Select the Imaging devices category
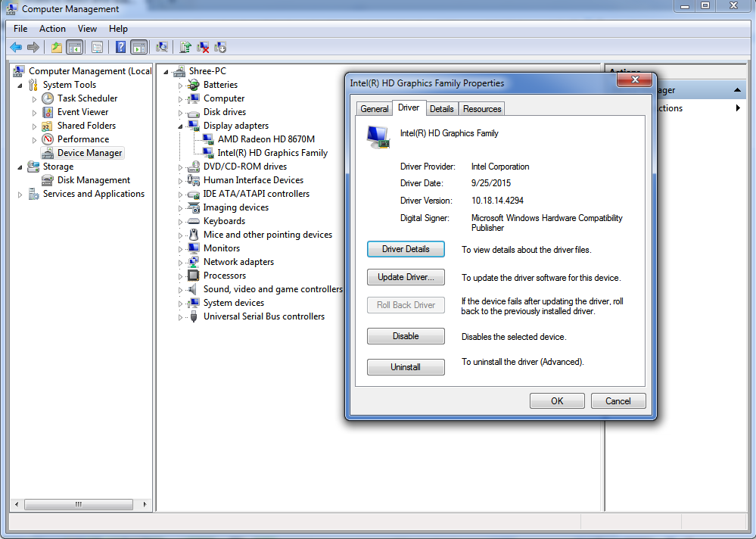This screenshot has height=539, width=756. coord(236,207)
